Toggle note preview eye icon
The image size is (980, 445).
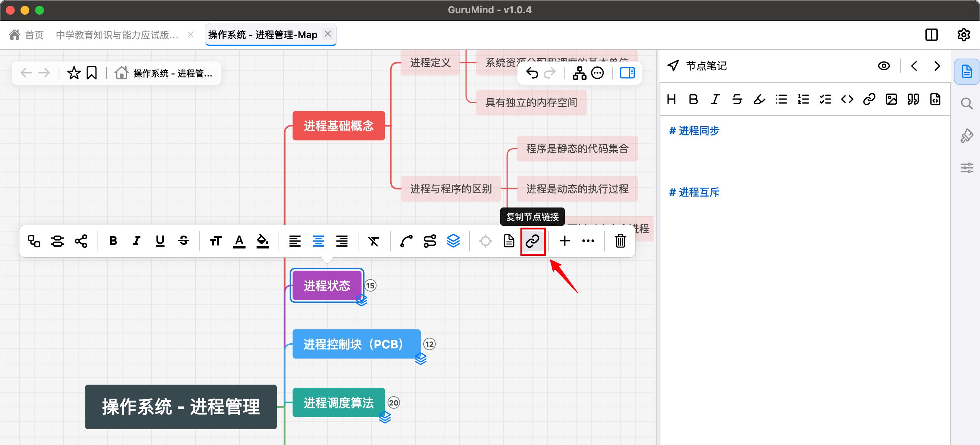click(x=883, y=66)
